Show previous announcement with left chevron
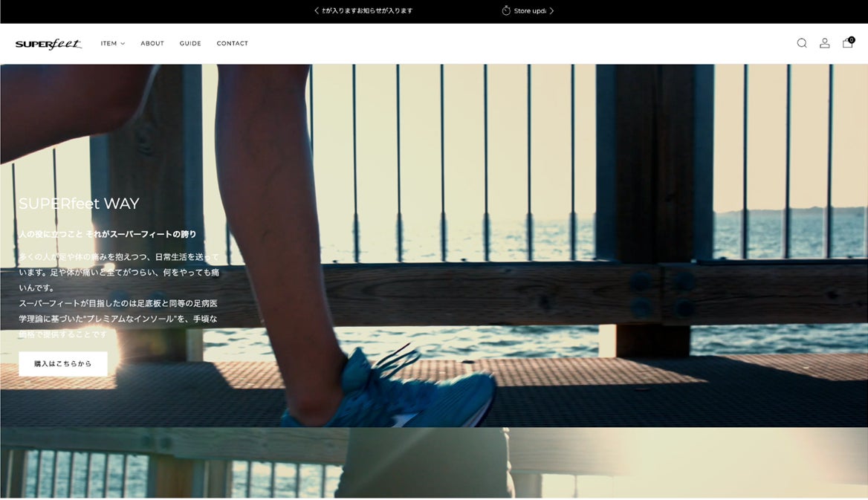This screenshot has width=868, height=500. coord(316,10)
